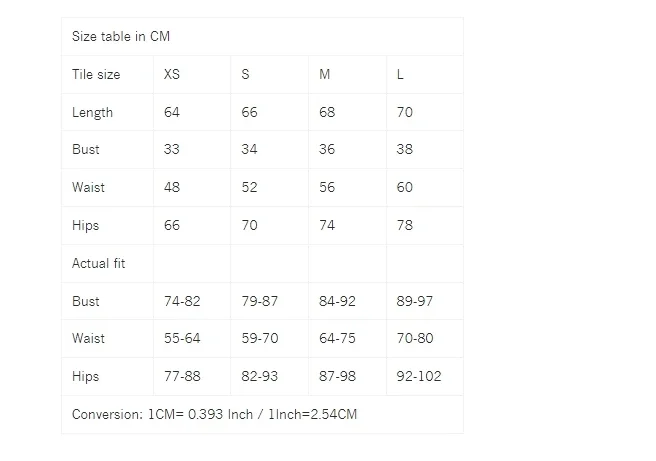Click the XS column header
The image size is (656, 461).
tap(172, 74)
